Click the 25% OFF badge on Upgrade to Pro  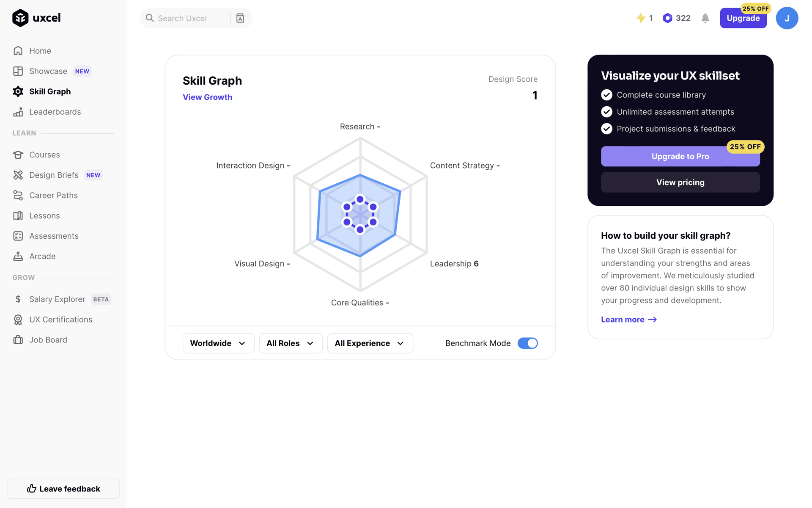click(745, 147)
